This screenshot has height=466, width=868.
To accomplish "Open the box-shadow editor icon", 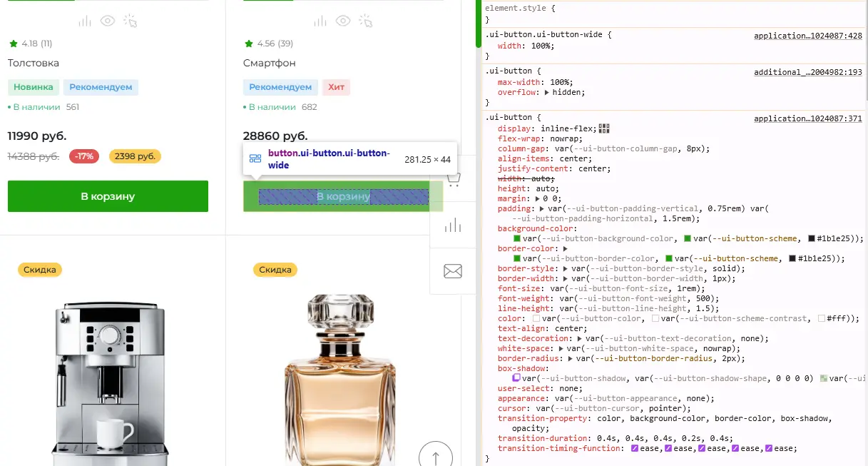I will click(517, 378).
